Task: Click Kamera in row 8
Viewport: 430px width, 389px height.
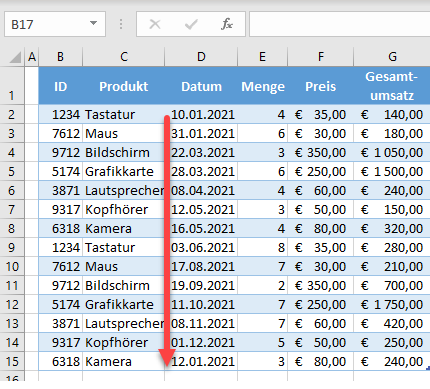Action: tap(124, 228)
